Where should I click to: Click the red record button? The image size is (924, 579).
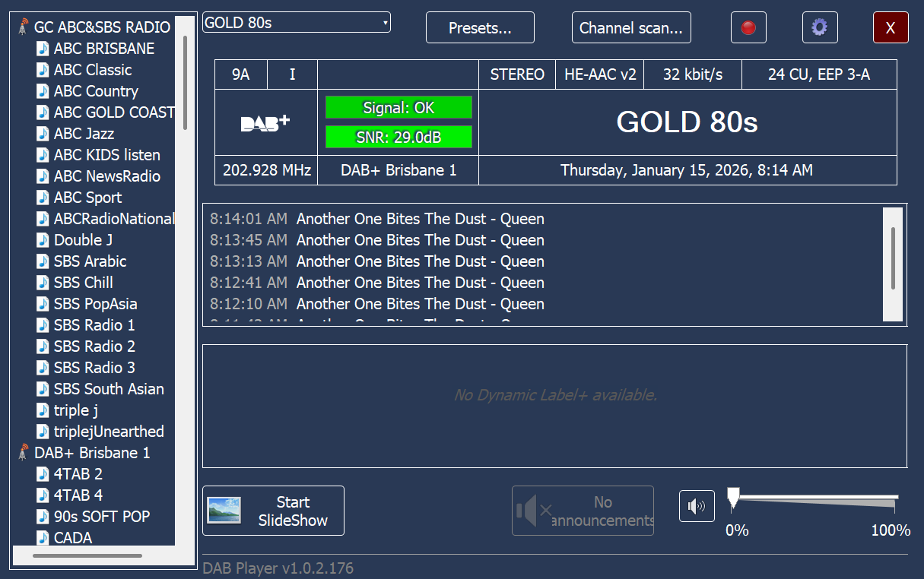click(x=748, y=28)
